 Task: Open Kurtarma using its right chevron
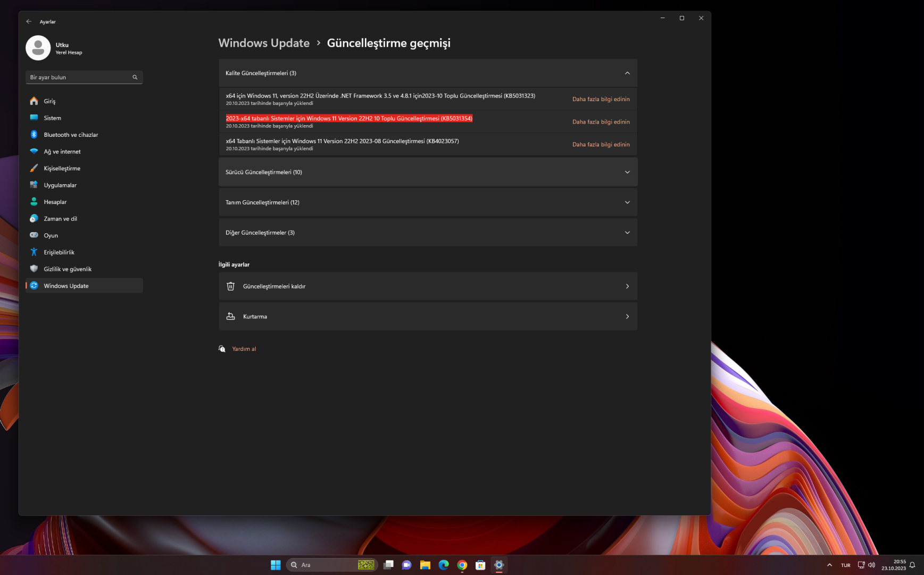tap(627, 316)
